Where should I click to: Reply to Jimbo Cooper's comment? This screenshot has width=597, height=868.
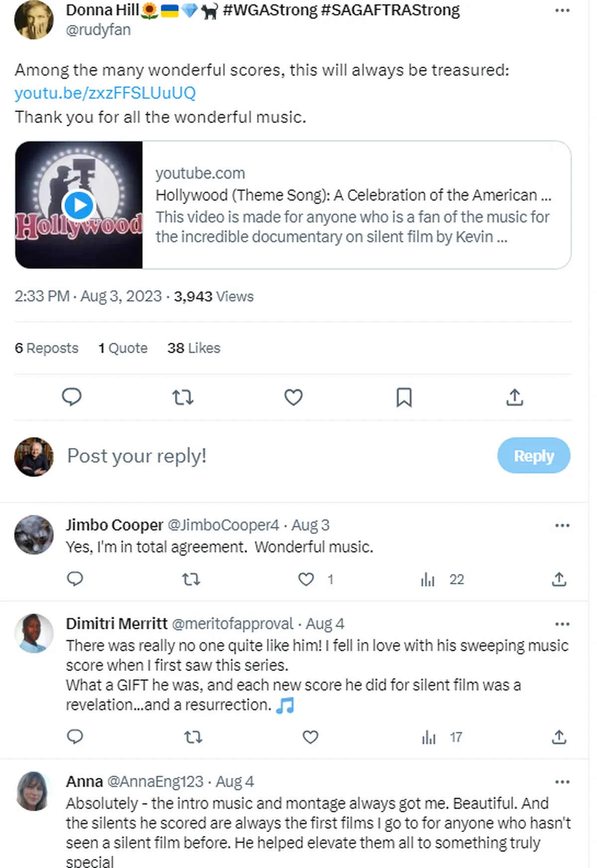76,579
